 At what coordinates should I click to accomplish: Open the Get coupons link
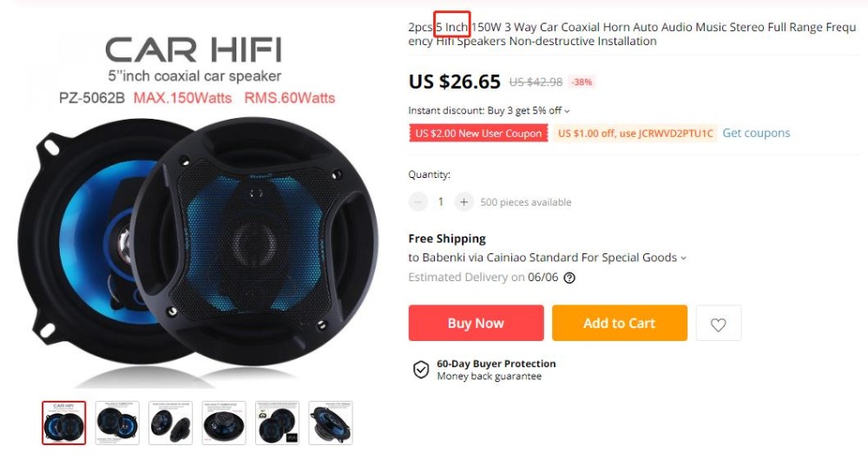tap(756, 133)
